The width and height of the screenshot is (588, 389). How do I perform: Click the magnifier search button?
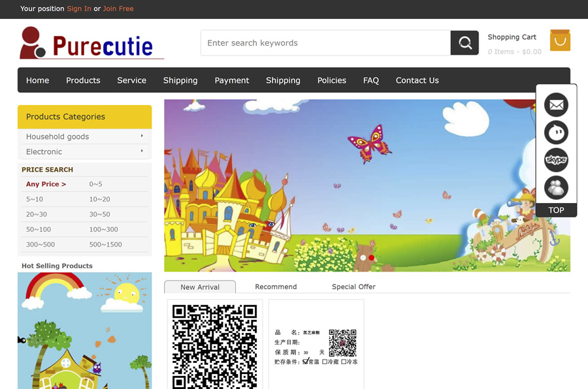[x=465, y=43]
